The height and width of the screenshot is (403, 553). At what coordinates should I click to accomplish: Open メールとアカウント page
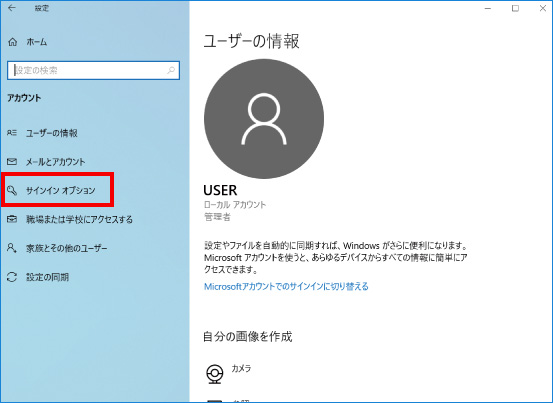point(55,162)
